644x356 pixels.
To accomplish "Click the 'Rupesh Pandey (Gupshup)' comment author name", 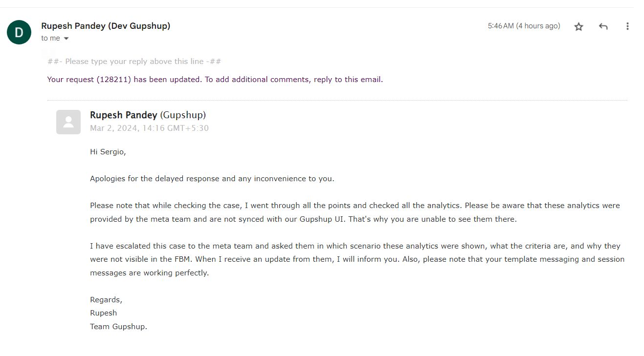I will (x=148, y=115).
